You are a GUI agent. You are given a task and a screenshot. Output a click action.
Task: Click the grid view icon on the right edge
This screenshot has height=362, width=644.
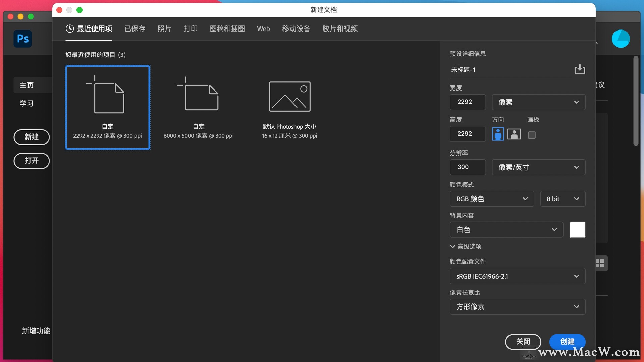tap(600, 263)
